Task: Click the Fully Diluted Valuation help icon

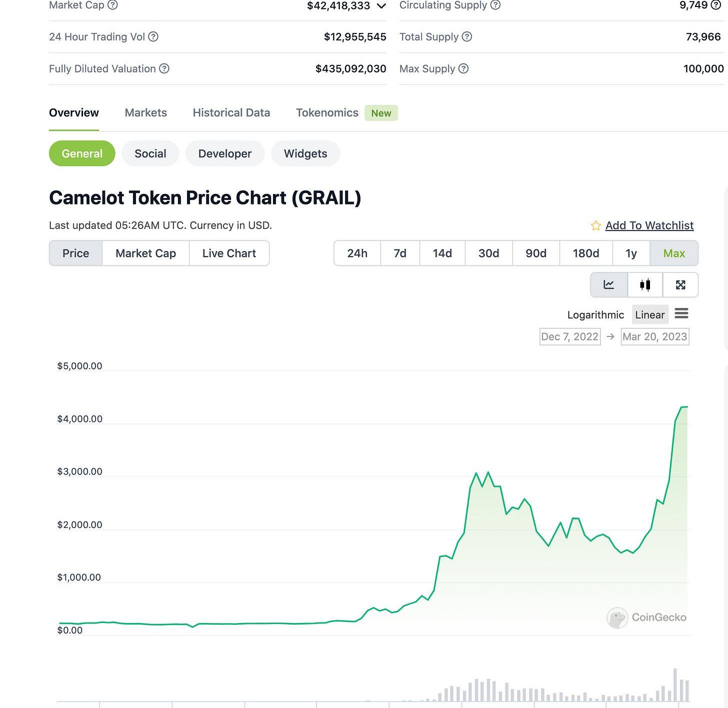Action: point(164,69)
